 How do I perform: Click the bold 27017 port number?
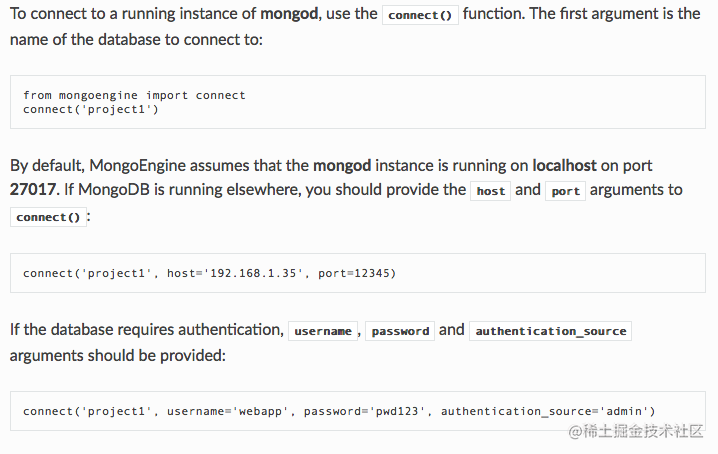pyautogui.click(x=34, y=189)
